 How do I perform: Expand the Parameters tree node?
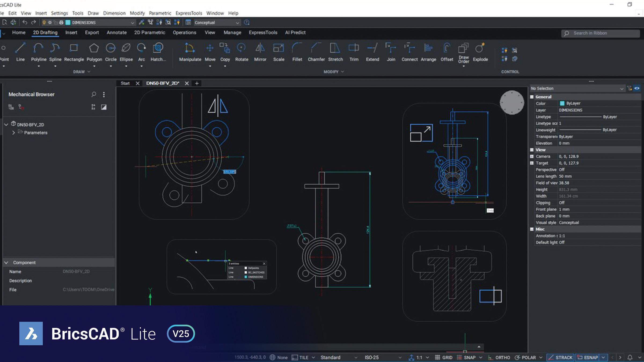[x=13, y=133]
